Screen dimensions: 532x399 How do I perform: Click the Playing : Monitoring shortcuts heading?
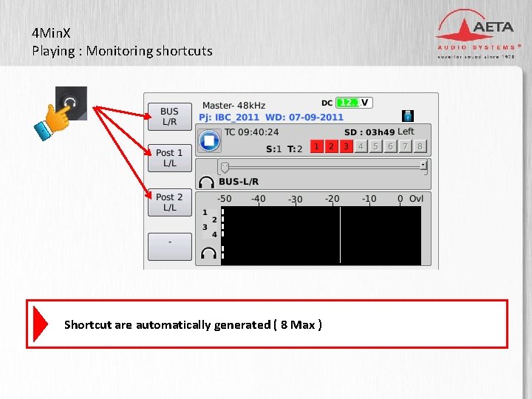coord(122,52)
